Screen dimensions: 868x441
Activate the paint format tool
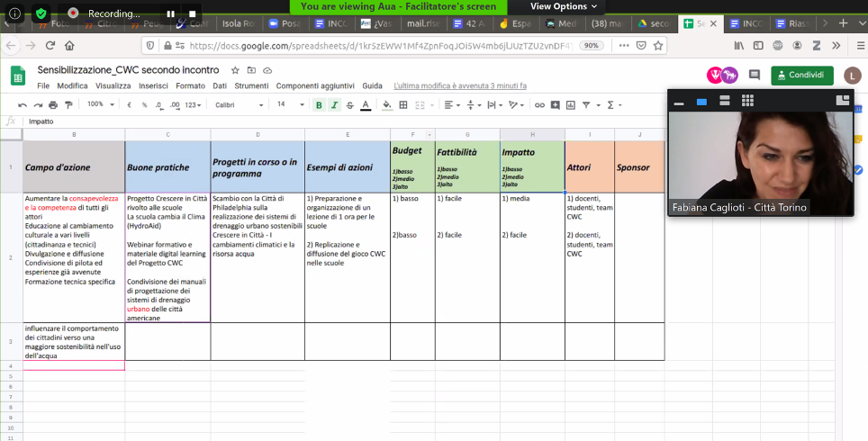[68, 104]
